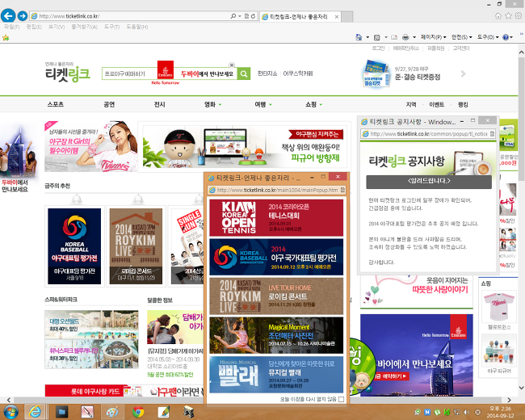The height and width of the screenshot is (420, 525).
Task: Click the horizontal scrollbar right arrow
Action: coord(509,400)
